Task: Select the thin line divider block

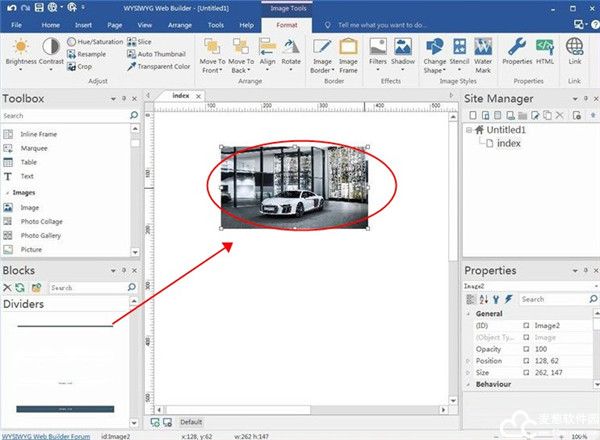Action: point(65,326)
